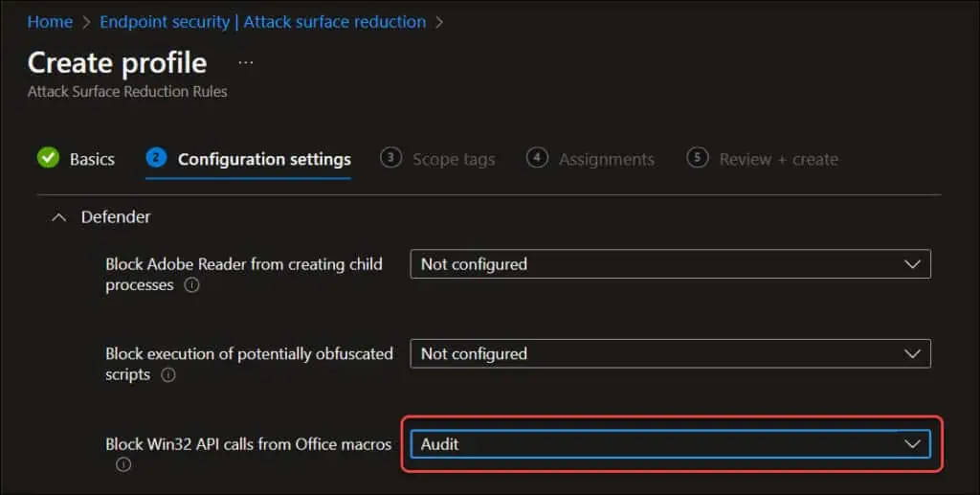
Task: Show info for Block Win32 API calls rule
Action: pos(123,464)
